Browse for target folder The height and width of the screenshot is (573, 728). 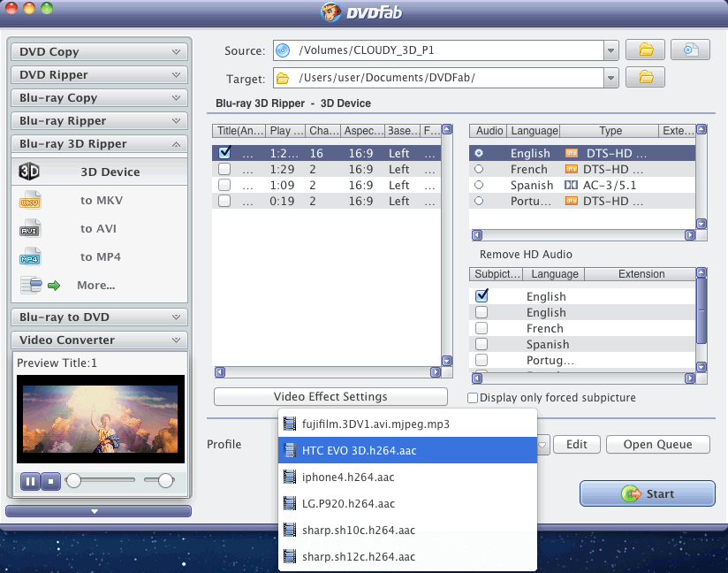[x=645, y=78]
